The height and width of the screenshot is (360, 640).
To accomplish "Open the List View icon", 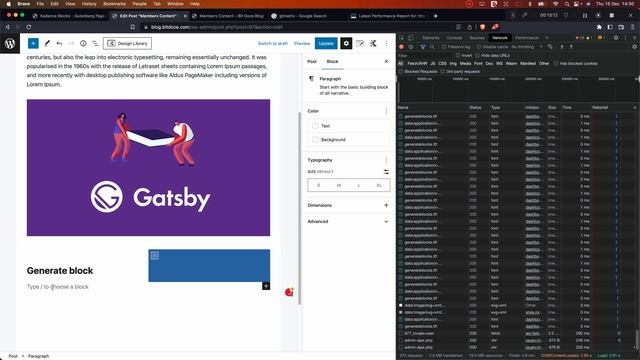I will [95, 43].
